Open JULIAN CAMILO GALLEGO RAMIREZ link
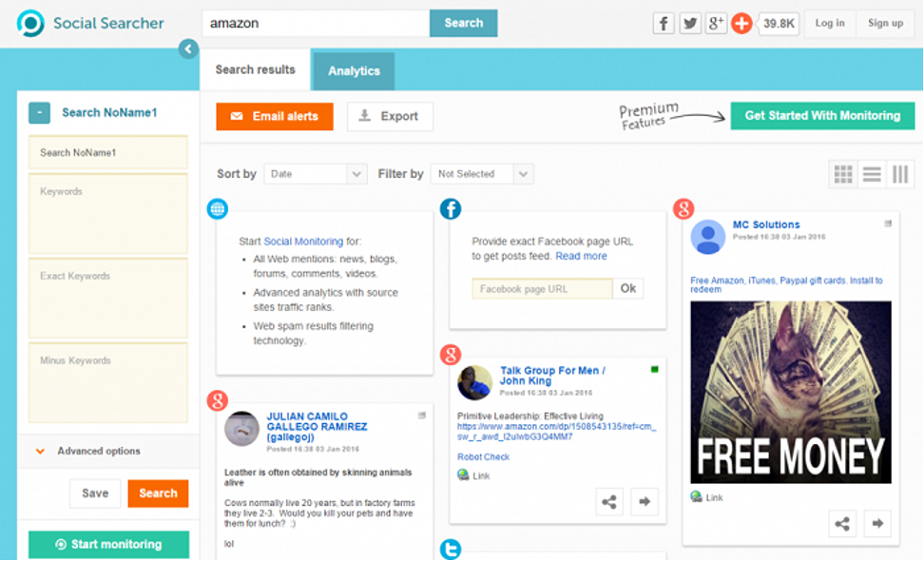 point(318,427)
